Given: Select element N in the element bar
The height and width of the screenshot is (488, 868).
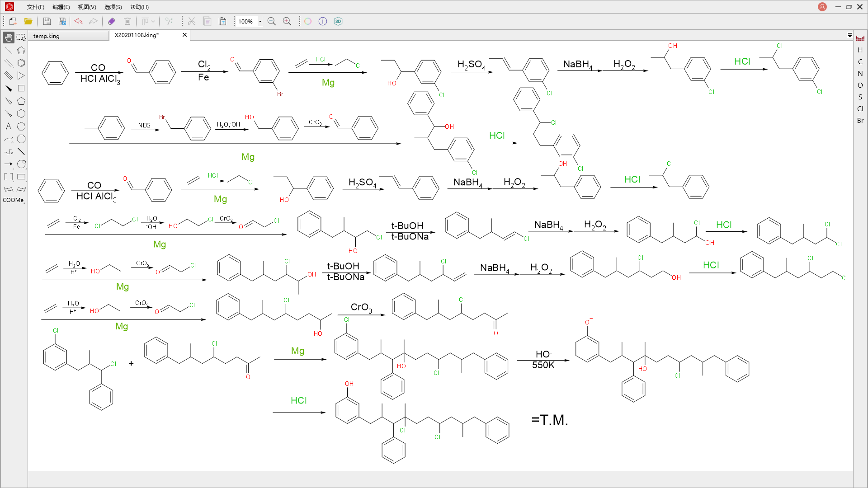Looking at the screenshot, I should tap(860, 73).
